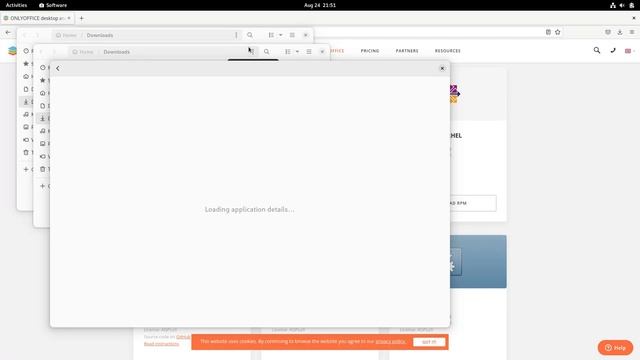Open the clock and calendar panel
Screen dimensions: 640x360
coord(320,5)
